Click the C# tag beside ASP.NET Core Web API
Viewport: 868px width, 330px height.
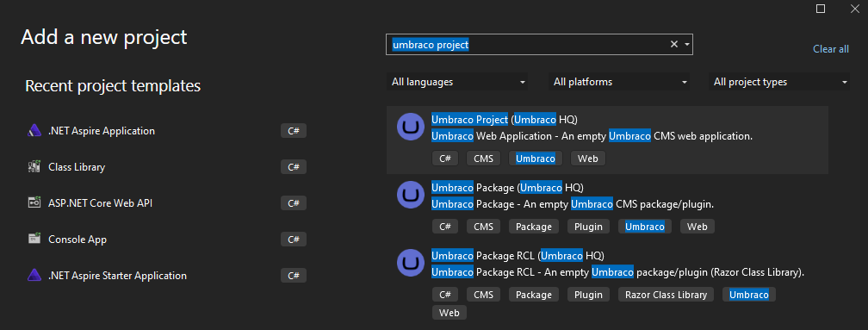tap(294, 203)
